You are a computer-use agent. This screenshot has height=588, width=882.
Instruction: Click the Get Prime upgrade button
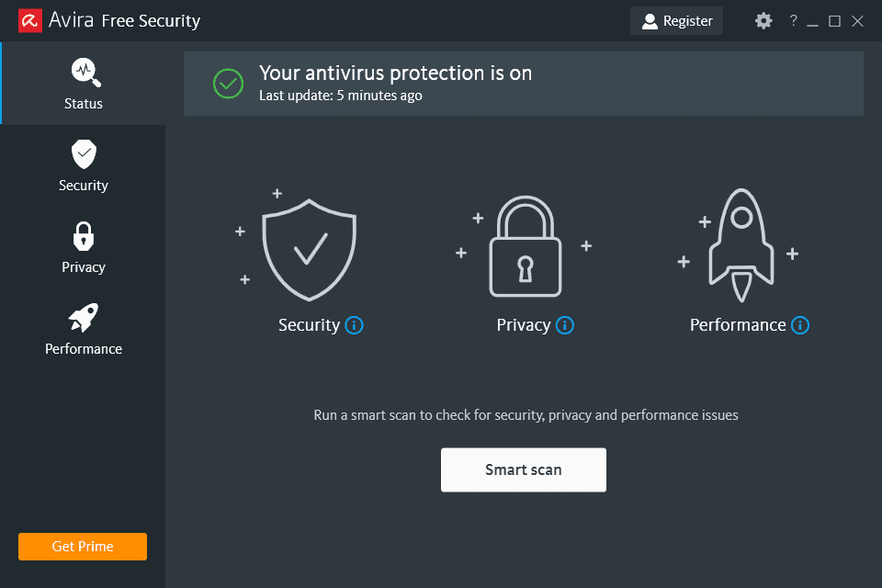(82, 546)
